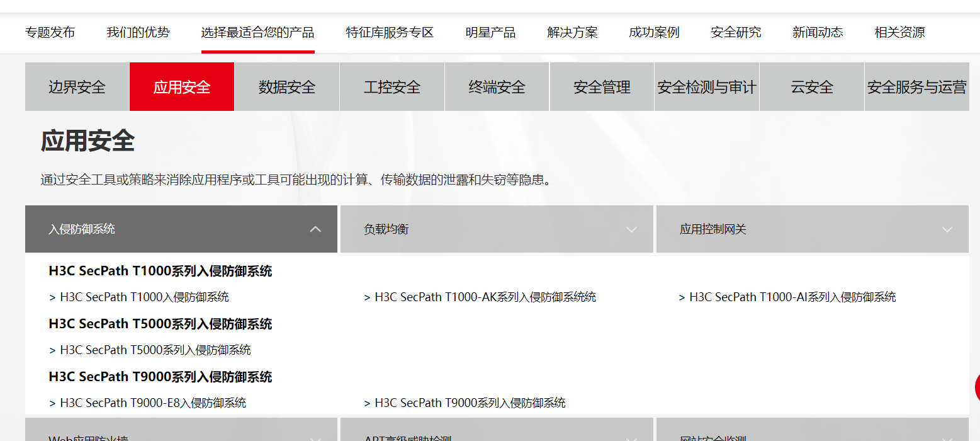
Task: Switch to the 安全检测与审计 tab
Action: tap(707, 87)
